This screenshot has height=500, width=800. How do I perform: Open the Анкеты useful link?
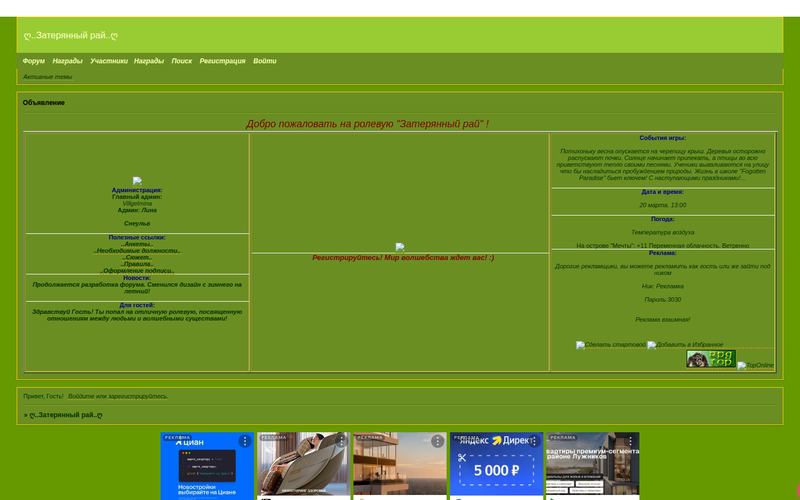[137, 244]
